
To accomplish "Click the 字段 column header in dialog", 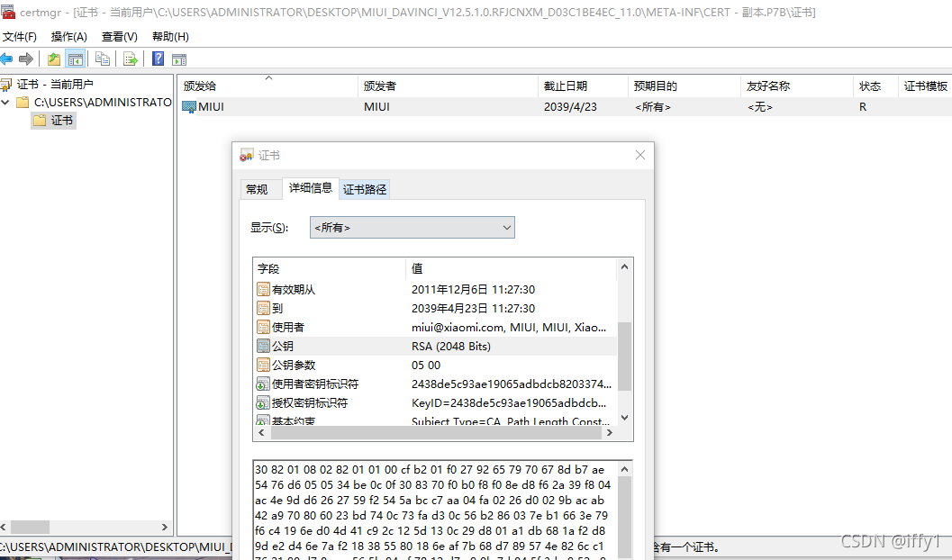I will [329, 268].
